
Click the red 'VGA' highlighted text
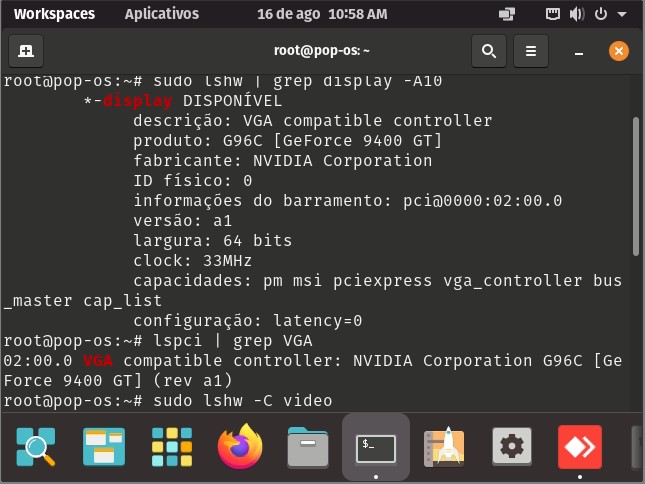pyautogui.click(x=98, y=361)
